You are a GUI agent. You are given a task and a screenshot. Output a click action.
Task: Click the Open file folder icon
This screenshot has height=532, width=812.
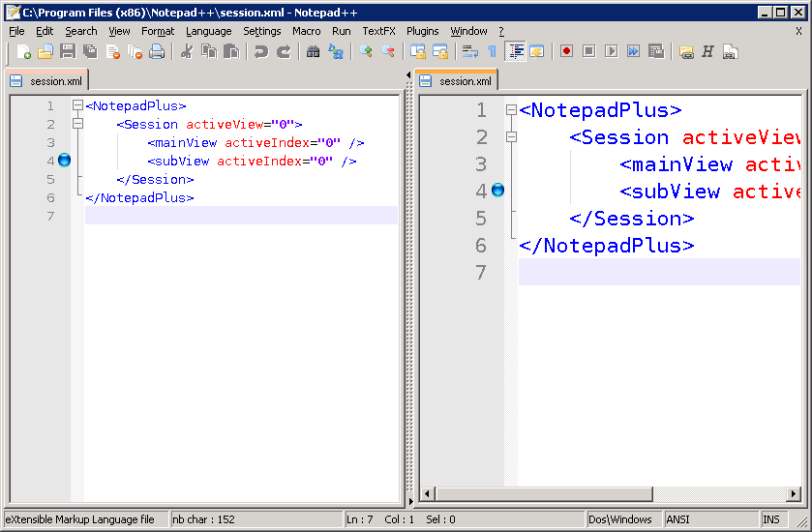coord(45,51)
